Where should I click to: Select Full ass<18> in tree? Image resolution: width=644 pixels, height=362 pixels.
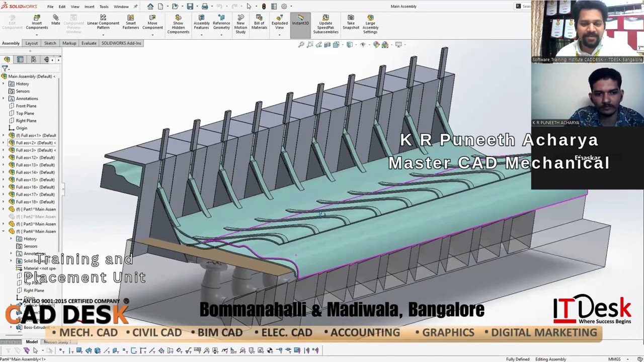tap(35, 202)
